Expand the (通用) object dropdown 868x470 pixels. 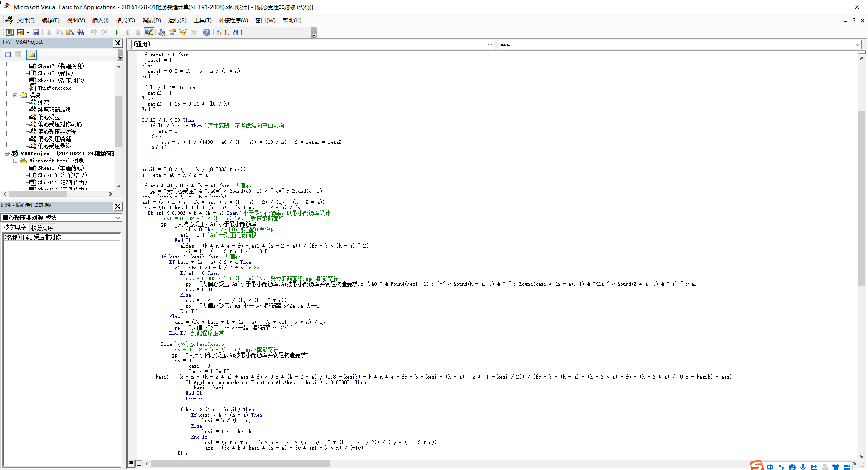click(x=490, y=45)
